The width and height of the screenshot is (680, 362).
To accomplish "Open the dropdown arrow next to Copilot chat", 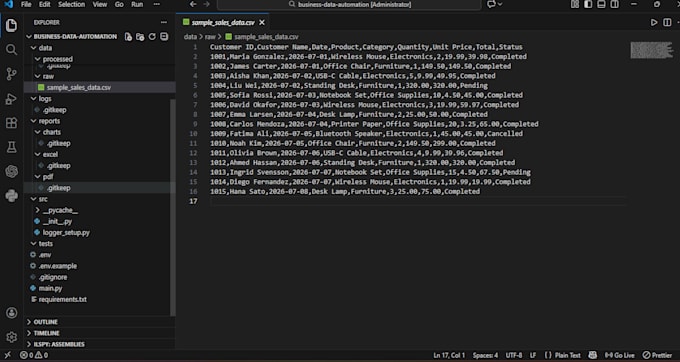I will 500,4.
